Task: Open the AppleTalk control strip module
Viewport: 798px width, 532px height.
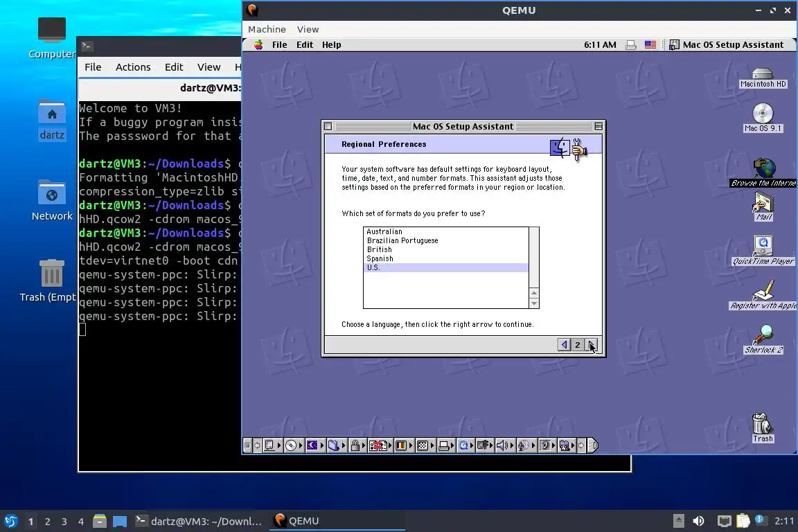Action: click(273, 445)
